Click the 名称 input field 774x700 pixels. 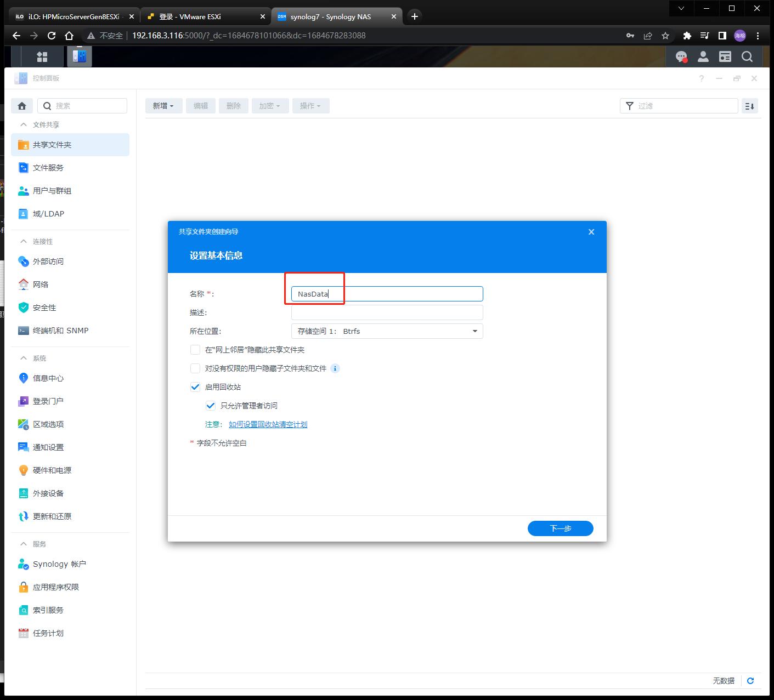[x=387, y=294]
